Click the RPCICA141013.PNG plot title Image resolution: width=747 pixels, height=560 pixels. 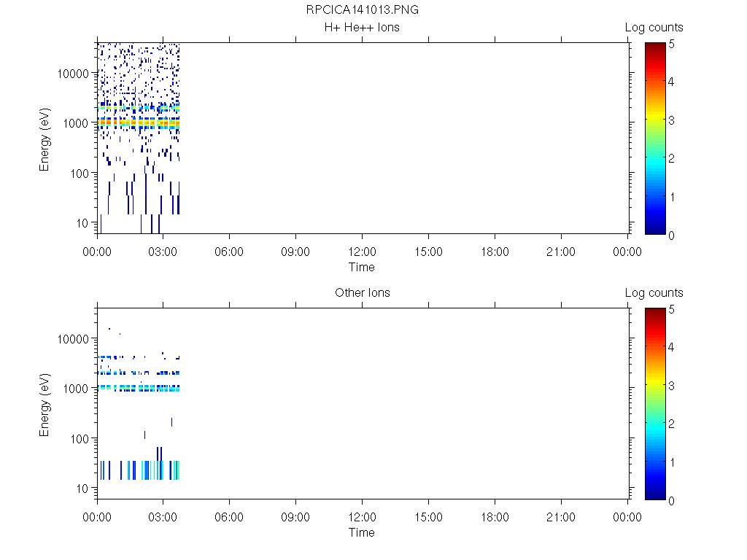(362, 10)
